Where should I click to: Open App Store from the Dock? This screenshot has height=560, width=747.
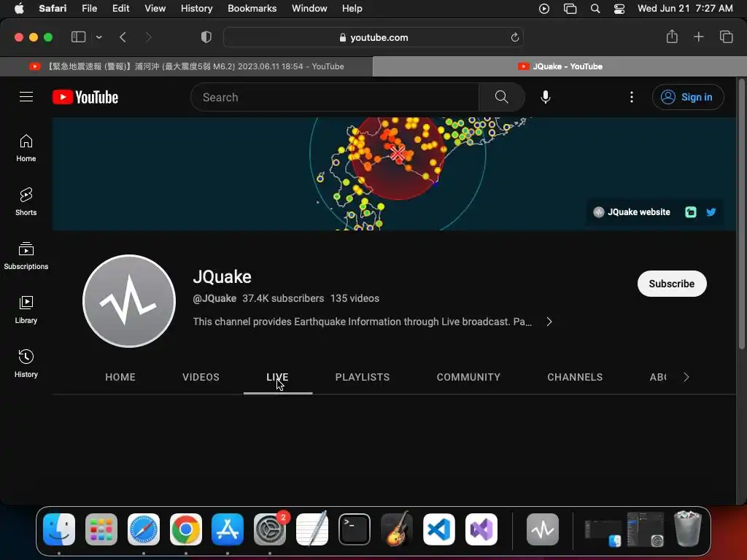(228, 529)
